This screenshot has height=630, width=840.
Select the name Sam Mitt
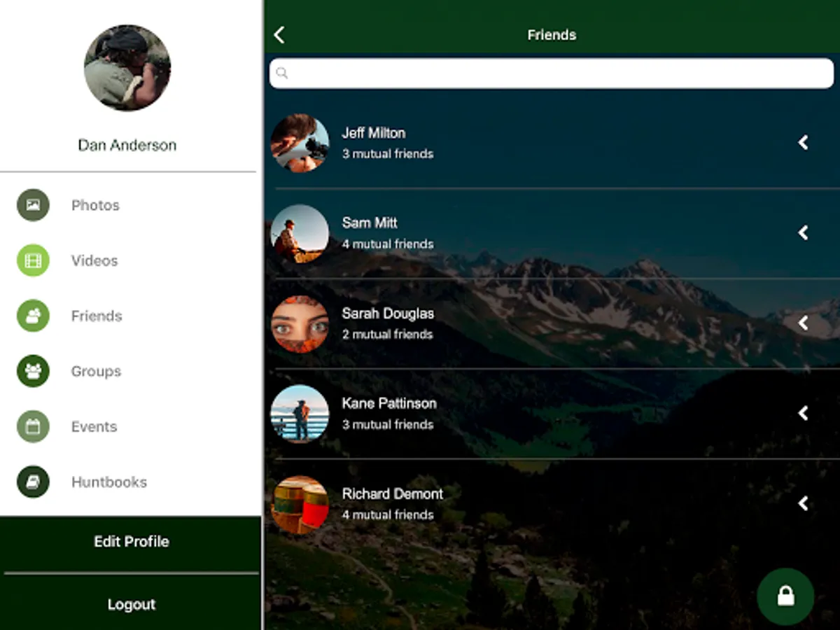pos(370,223)
